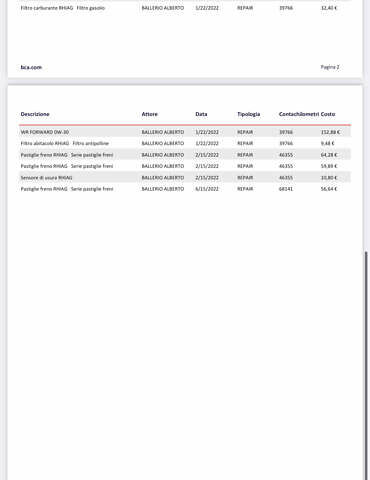Image resolution: width=370 pixels, height=480 pixels.
Task: Select Pastiglie freno description dated 6/15/2022
Action: coord(67,189)
